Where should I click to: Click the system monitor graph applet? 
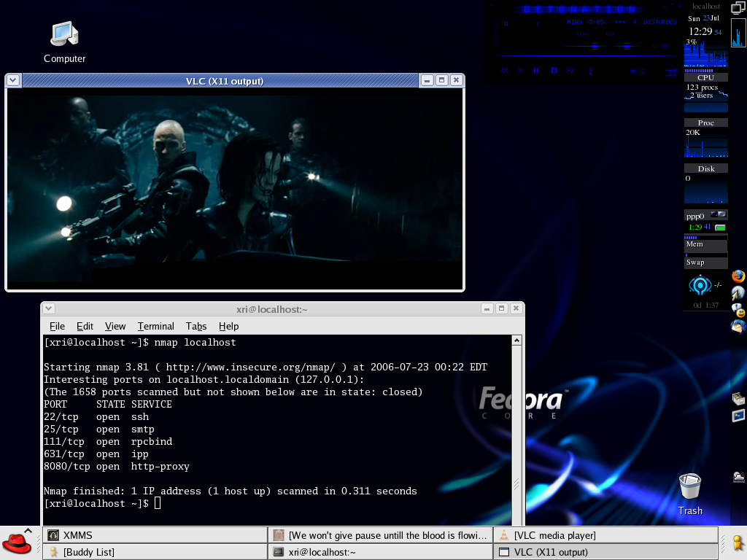pos(738,32)
